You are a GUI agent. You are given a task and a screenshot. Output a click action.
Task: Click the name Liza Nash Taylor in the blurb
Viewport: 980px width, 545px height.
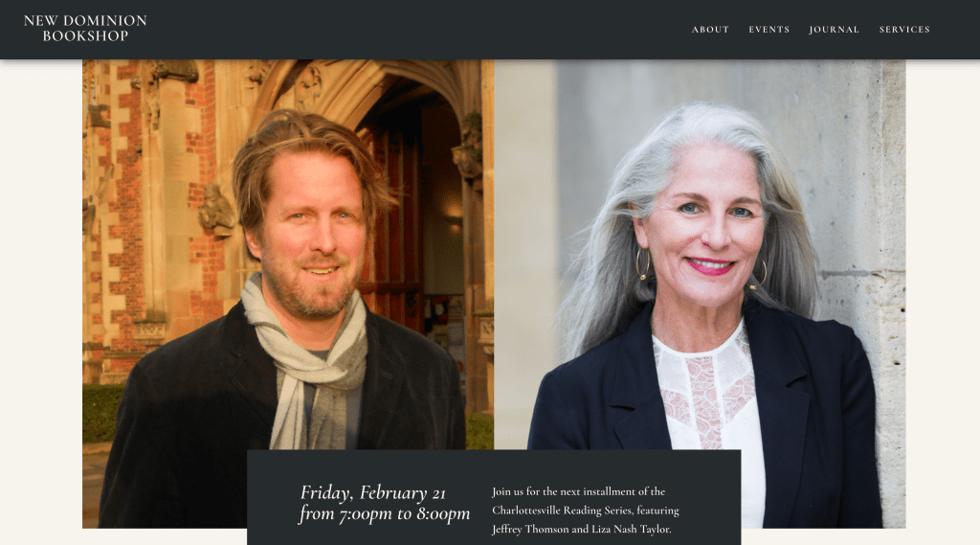[632, 529]
